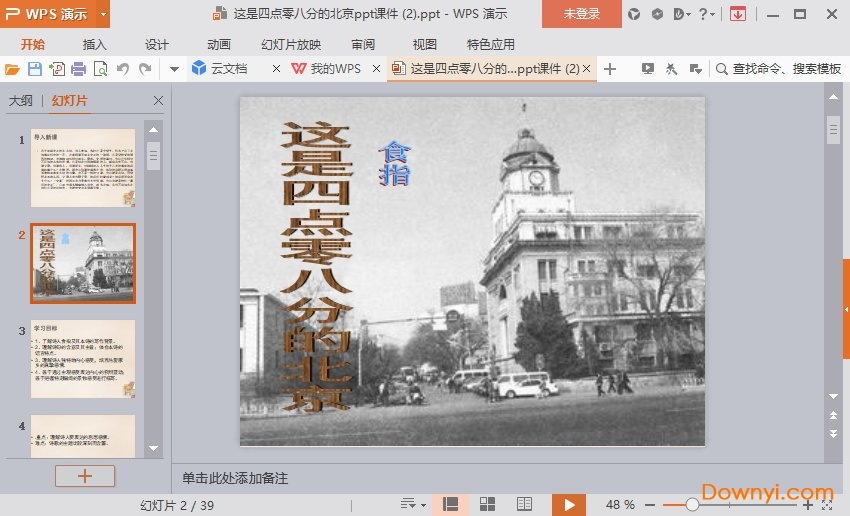850x516 pixels.
Task: Click the WPS skin icon in title bar
Action: coord(634,14)
